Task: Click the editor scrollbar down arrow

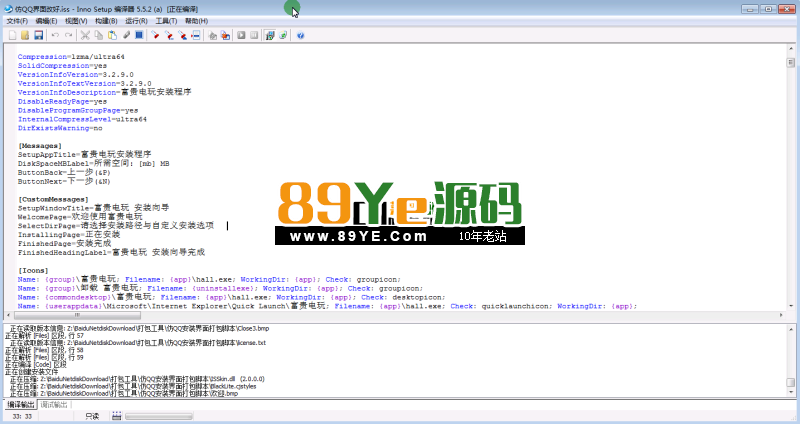Action: click(790, 306)
